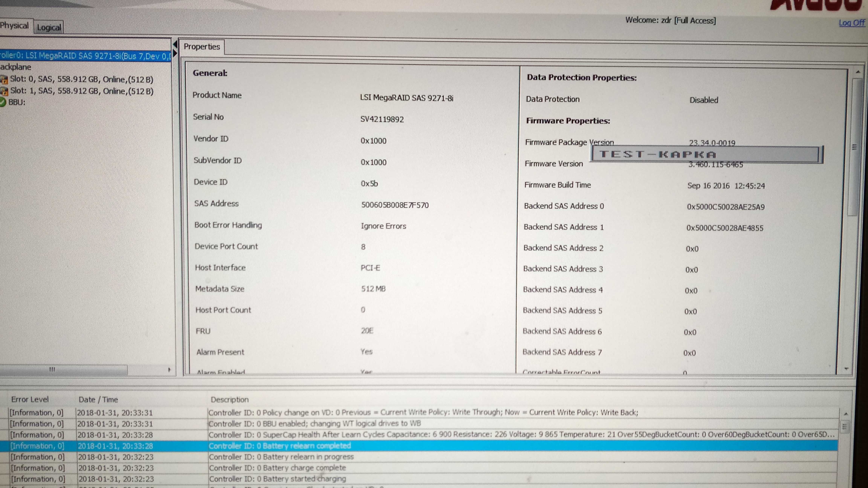Select Slot: 0 SAS drive row

pyautogui.click(x=82, y=79)
